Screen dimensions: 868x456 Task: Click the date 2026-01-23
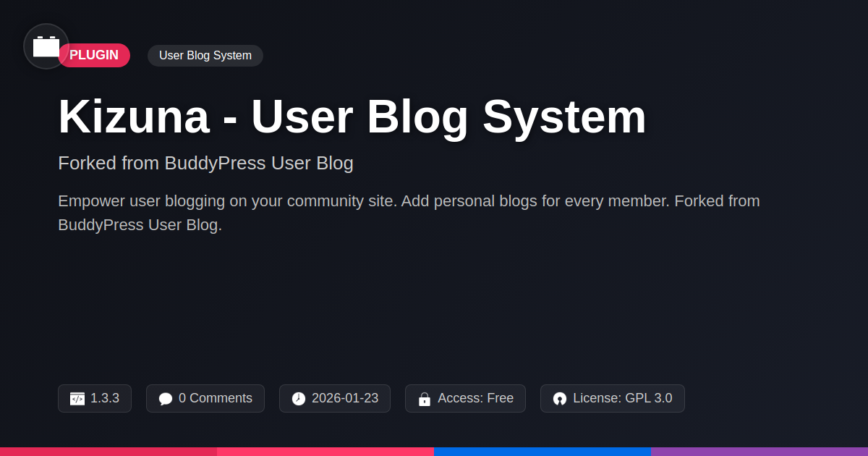pos(345,398)
